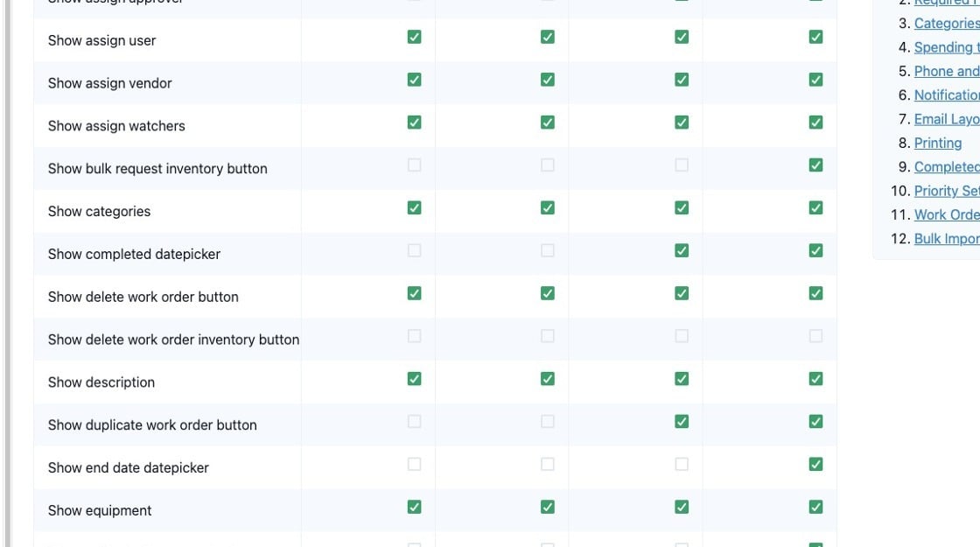Open the Priority Settings contents link
The width and height of the screenshot is (980, 547).
point(947,191)
